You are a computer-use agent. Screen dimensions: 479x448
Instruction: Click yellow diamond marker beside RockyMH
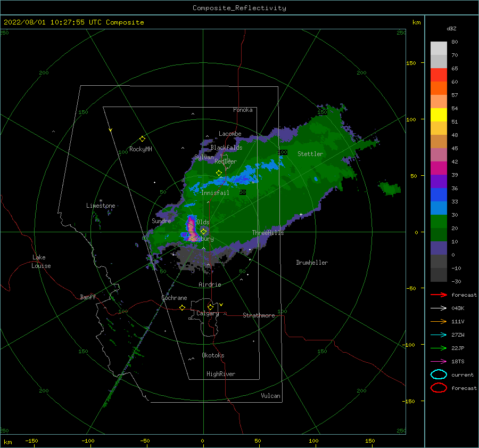tap(142, 139)
